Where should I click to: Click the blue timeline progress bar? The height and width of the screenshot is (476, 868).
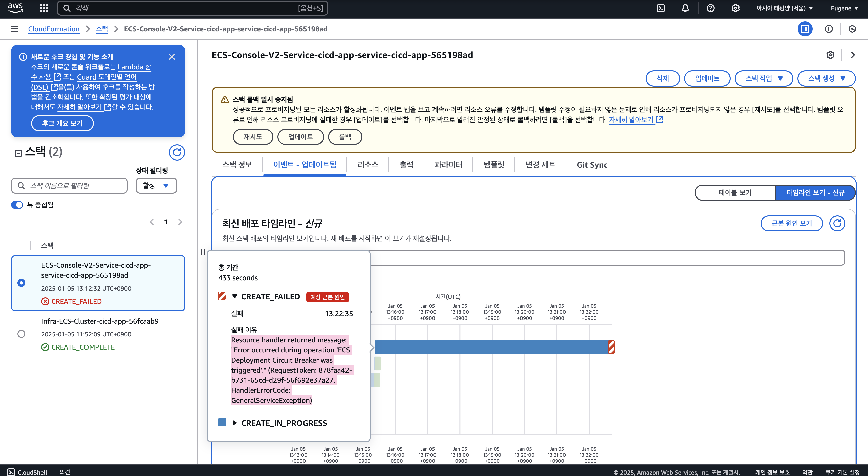[491, 347]
